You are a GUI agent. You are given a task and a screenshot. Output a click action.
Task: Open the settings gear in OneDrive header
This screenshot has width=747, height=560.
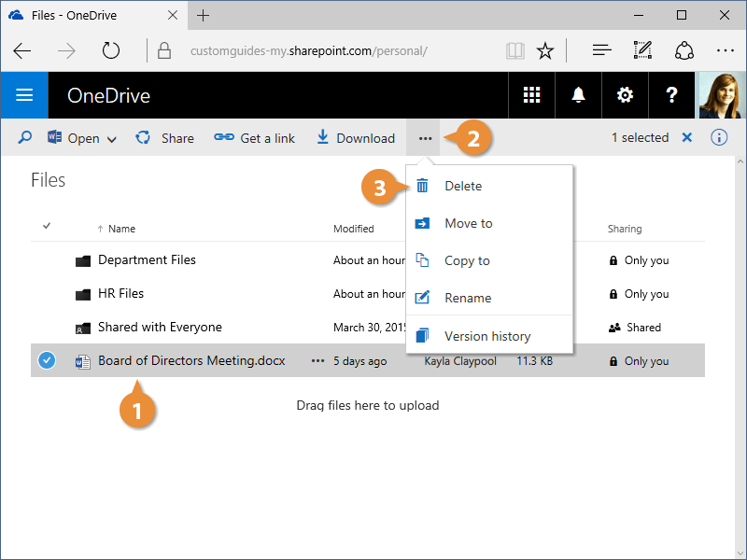point(625,95)
